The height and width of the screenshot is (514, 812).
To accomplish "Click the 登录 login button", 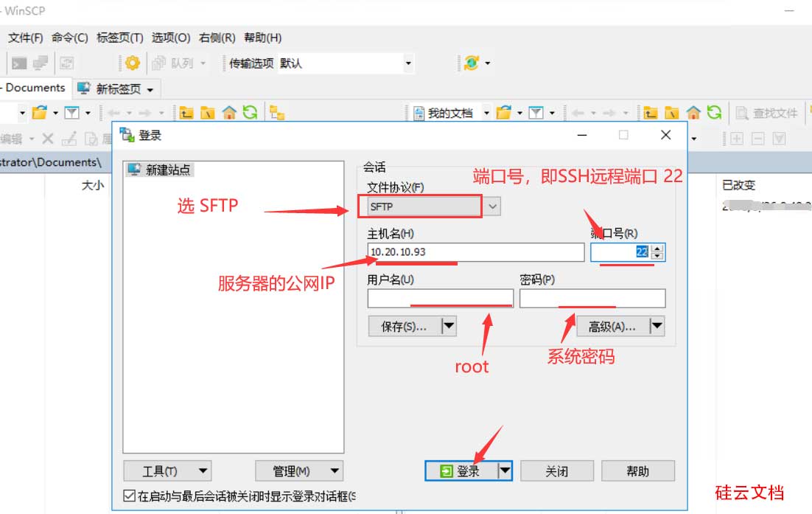I will [x=461, y=471].
